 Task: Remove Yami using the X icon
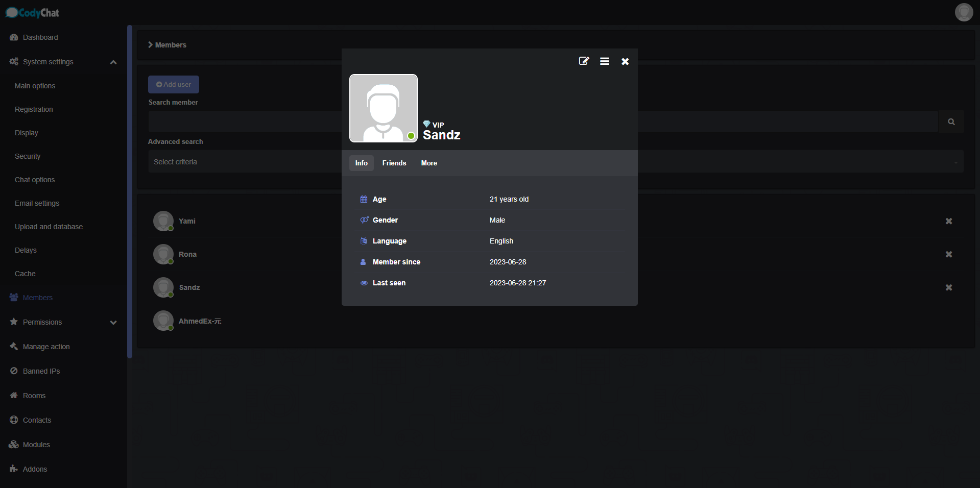tap(948, 221)
